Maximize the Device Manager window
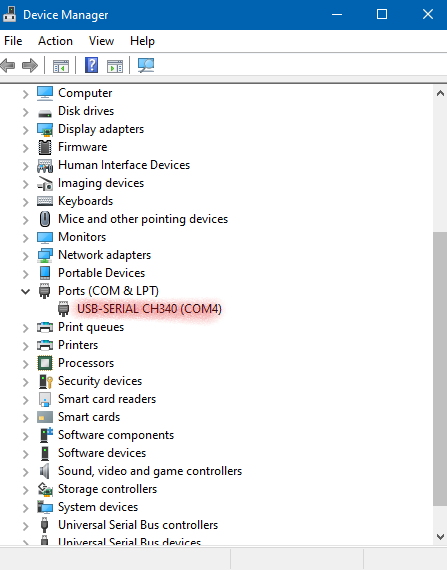This screenshot has height=570, width=447. click(382, 15)
